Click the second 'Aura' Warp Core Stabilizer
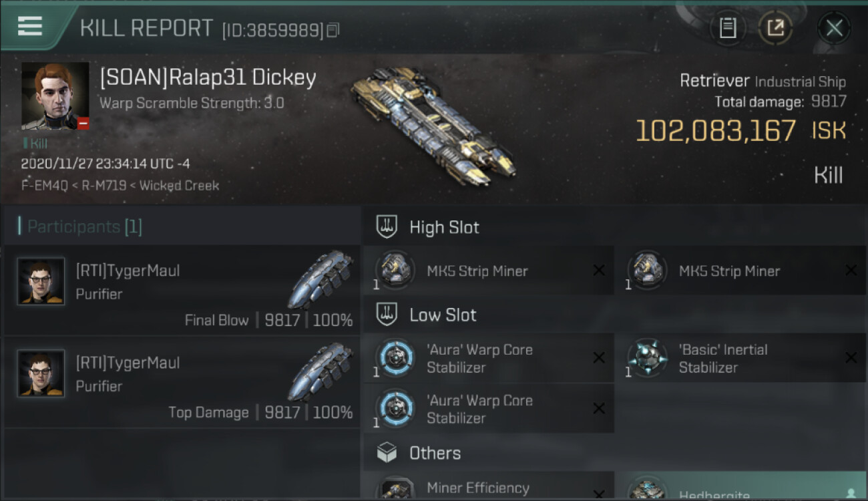The height and width of the screenshot is (501, 868). click(x=489, y=409)
